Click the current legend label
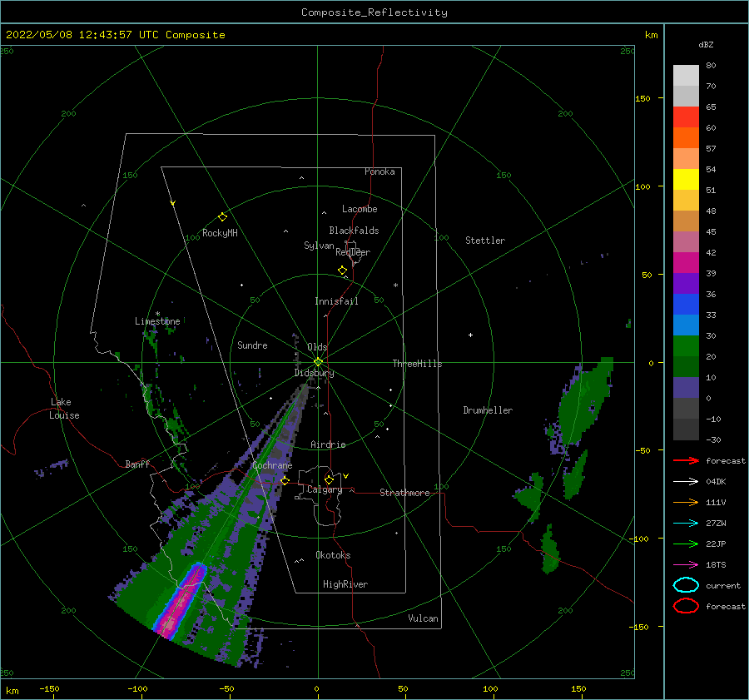Screen dimensions: 749x700 [723, 585]
